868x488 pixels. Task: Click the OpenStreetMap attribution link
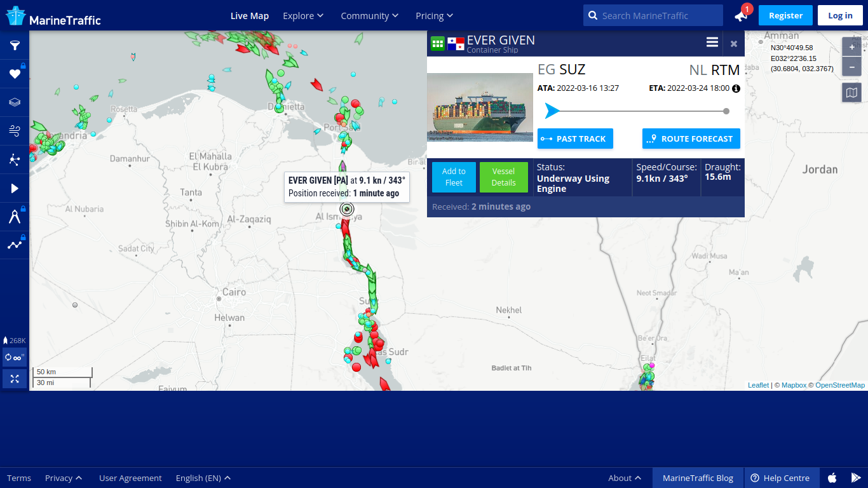(x=840, y=385)
